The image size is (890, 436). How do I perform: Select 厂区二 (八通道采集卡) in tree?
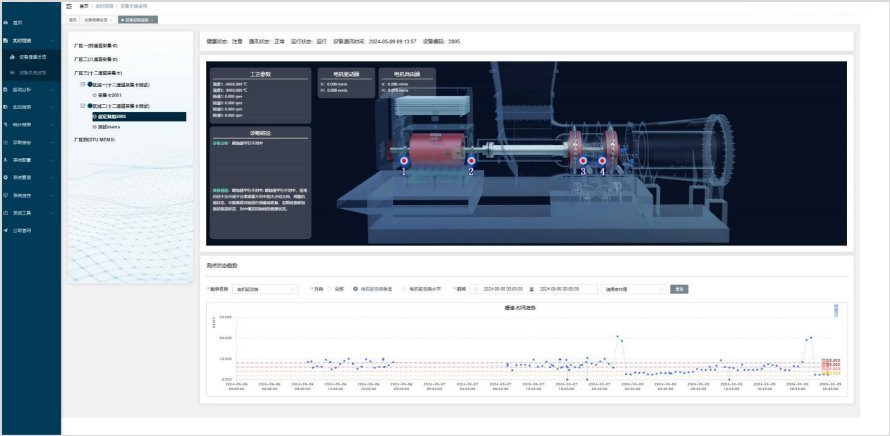96,59
